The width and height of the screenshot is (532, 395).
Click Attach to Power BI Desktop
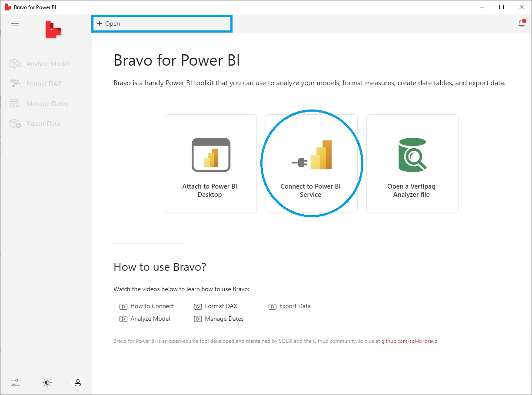[210, 163]
